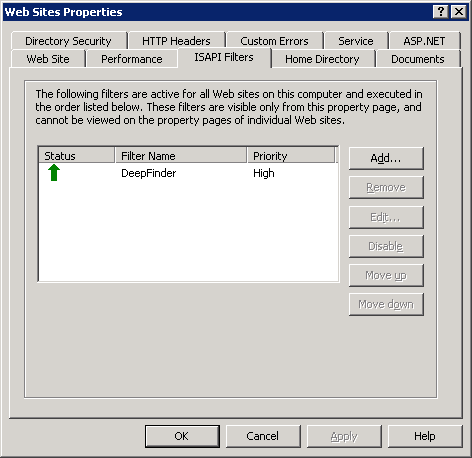The width and height of the screenshot is (472, 458).
Task: Open the Documents tab
Action: click(418, 59)
